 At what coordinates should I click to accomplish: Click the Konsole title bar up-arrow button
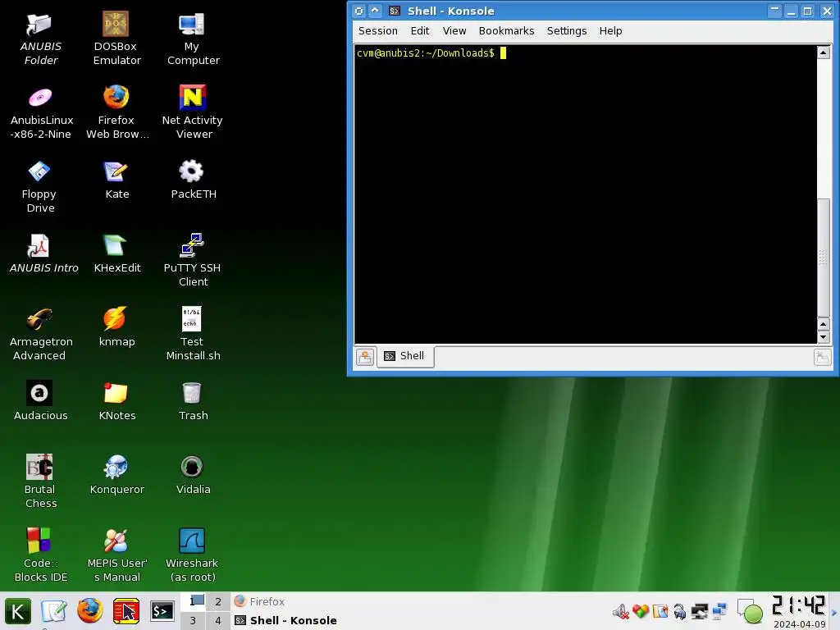375,11
